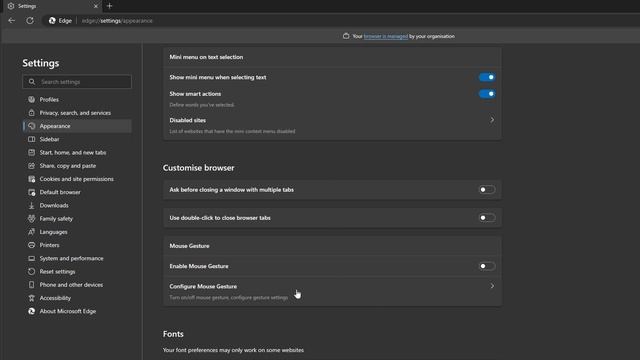Close the Settings tab
Screen dimensions: 640x360
pos(96,6)
